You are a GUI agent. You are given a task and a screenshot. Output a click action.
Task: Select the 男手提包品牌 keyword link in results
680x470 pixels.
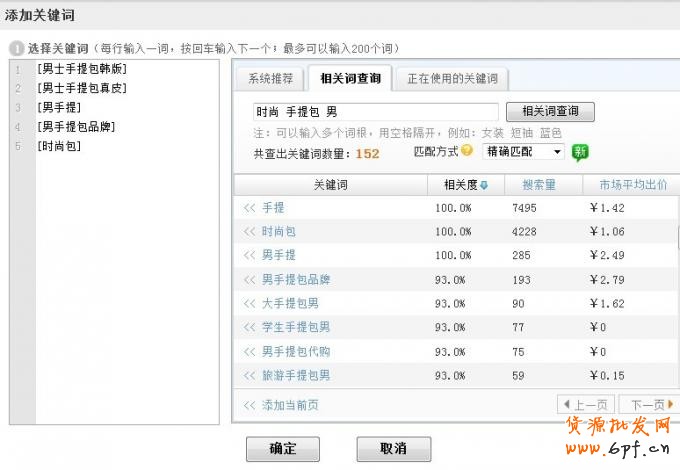coord(296,280)
